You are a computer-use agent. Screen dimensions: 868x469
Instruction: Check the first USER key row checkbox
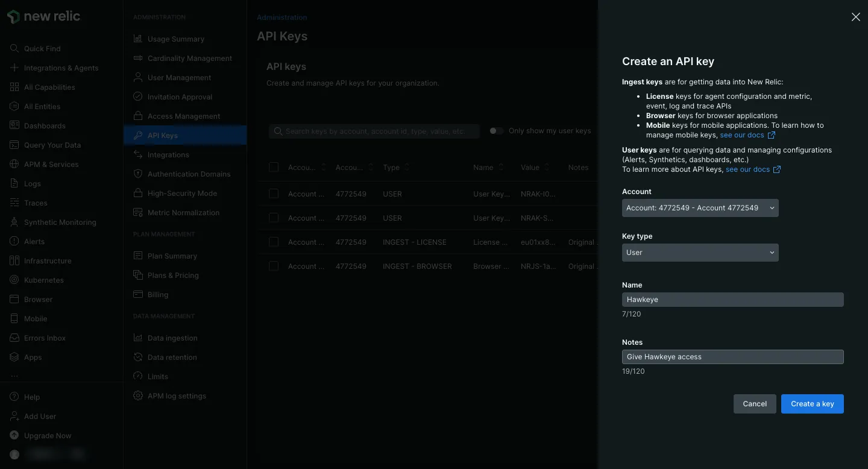274,194
